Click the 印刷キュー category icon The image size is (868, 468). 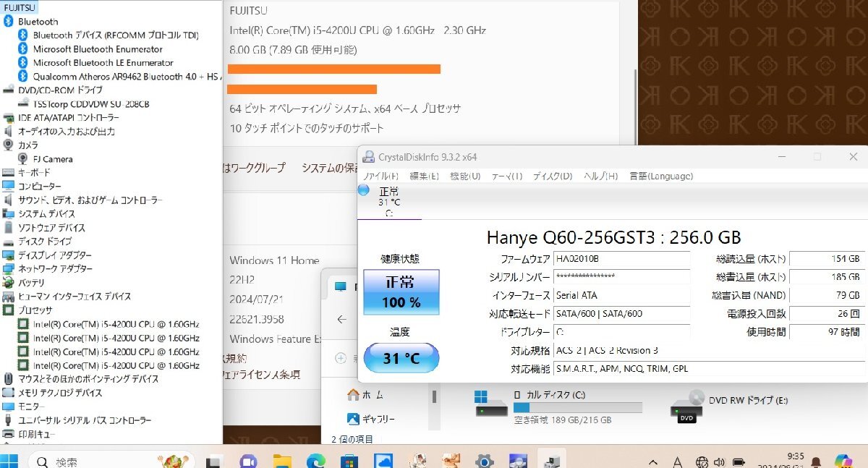(x=9, y=434)
